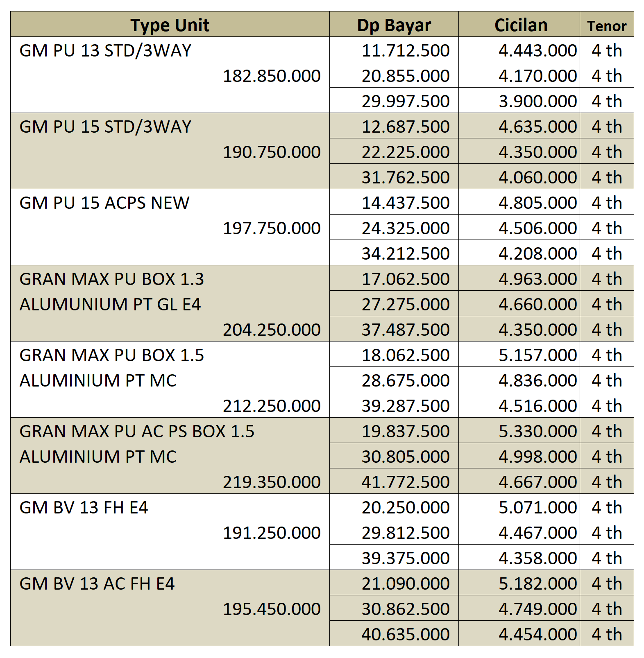Click the price 197.750.000
Screen dimensions: 644x658
(272, 228)
